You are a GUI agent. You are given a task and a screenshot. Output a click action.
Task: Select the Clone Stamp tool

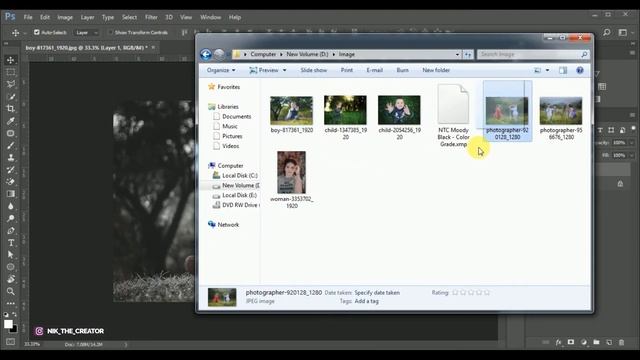tap(11, 158)
